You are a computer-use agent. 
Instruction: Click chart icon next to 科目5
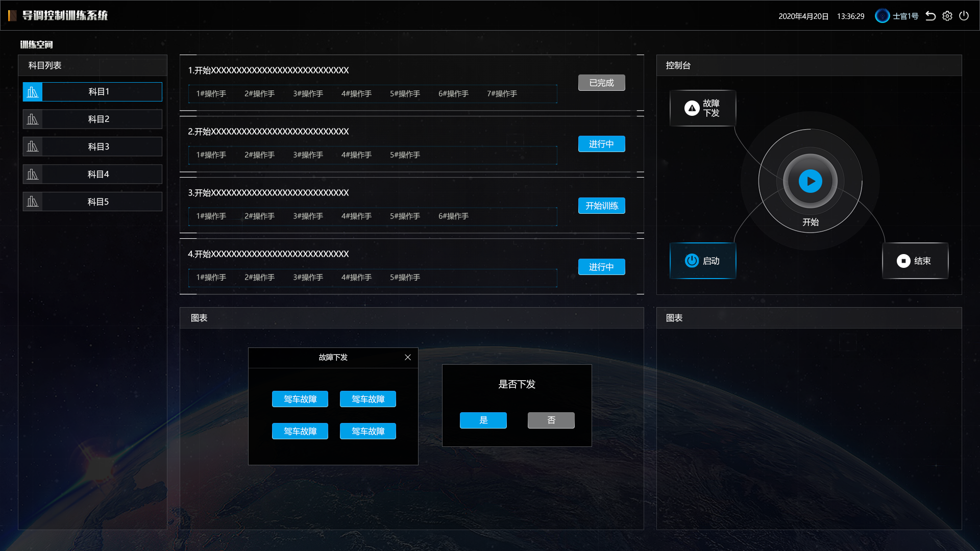pyautogui.click(x=33, y=202)
